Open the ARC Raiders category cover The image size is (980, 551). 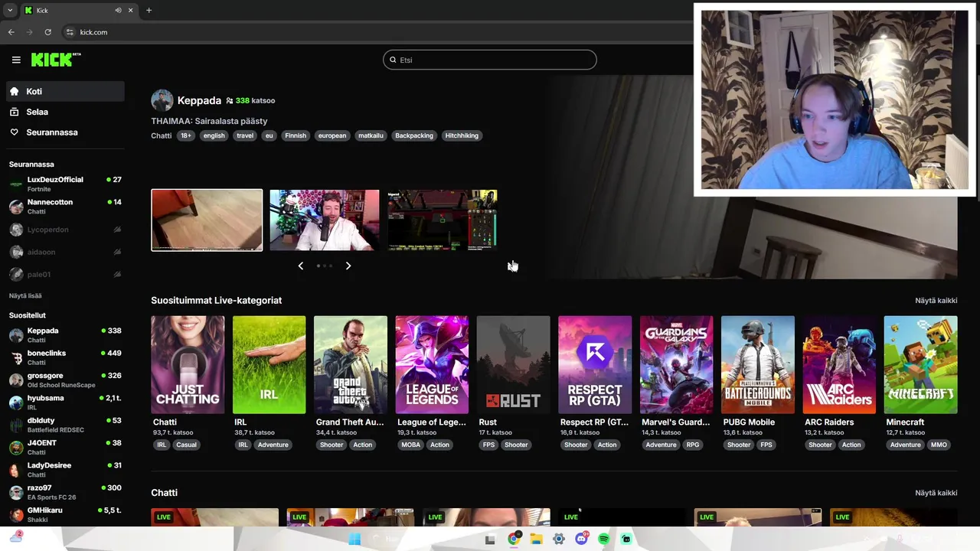click(x=839, y=365)
